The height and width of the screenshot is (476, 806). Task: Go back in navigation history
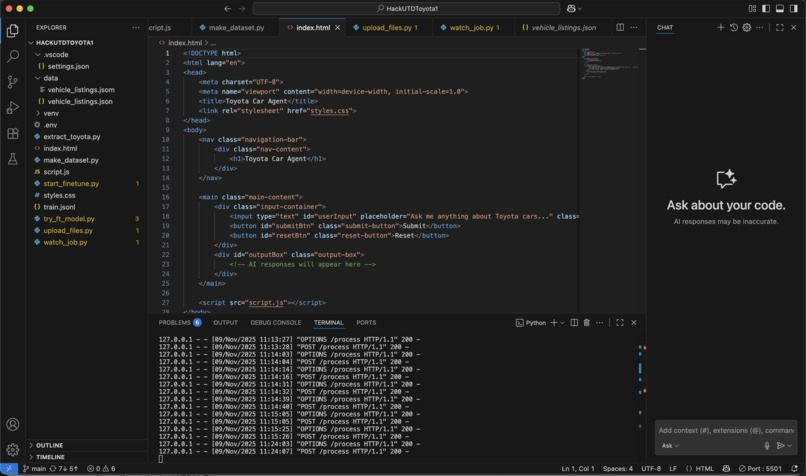pos(228,8)
